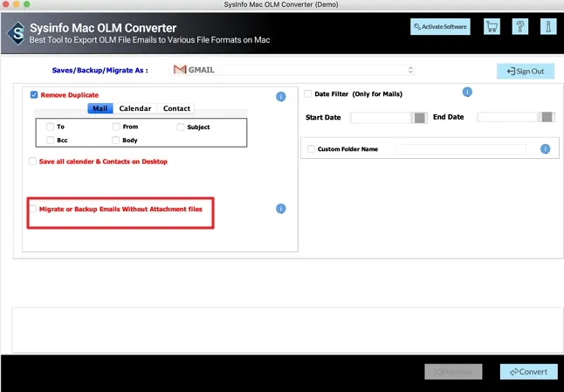The height and width of the screenshot is (392, 564).
Task: Check the Bcc field checkbox
Action: click(50, 141)
